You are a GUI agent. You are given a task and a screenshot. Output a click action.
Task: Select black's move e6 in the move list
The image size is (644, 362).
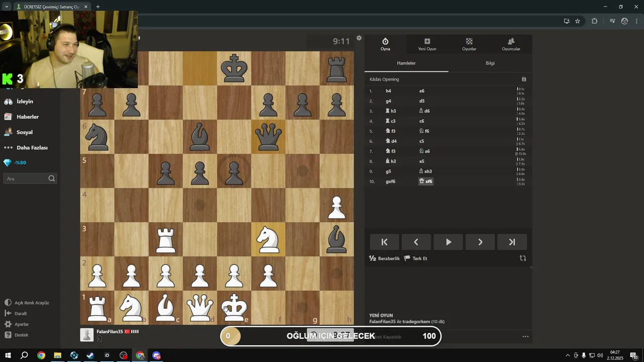(422, 91)
